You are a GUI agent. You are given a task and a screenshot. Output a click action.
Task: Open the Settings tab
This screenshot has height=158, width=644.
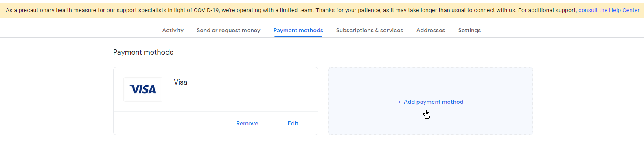[469, 30]
